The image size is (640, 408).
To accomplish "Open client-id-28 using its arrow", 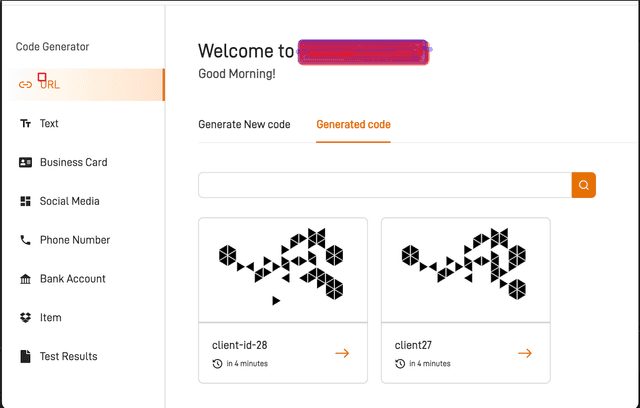I will [x=342, y=353].
